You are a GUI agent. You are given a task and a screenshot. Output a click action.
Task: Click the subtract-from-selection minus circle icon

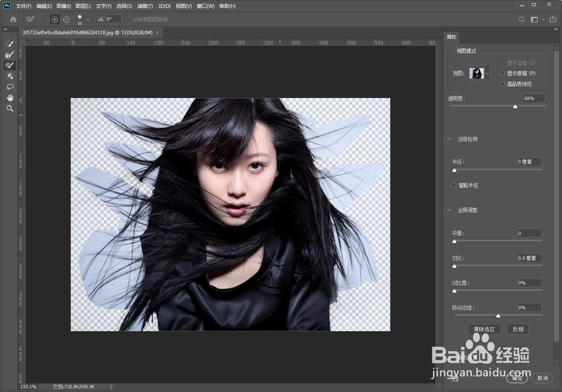tap(66, 19)
